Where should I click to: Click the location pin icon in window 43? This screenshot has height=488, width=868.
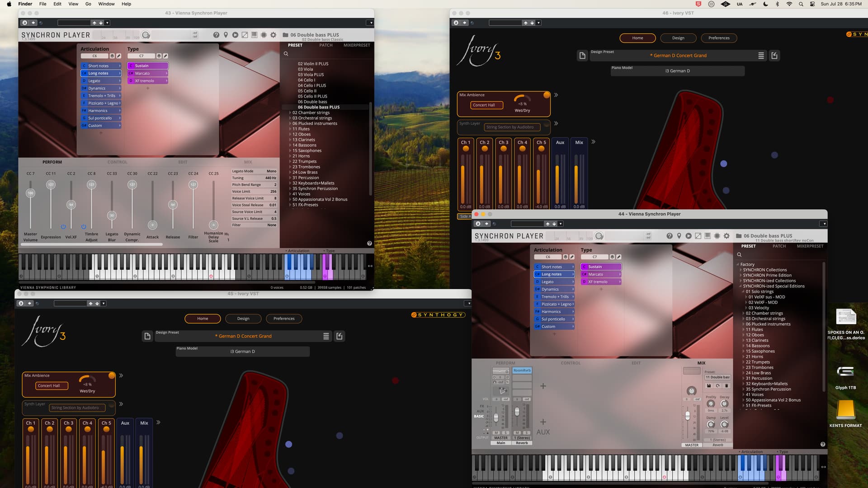point(226,35)
